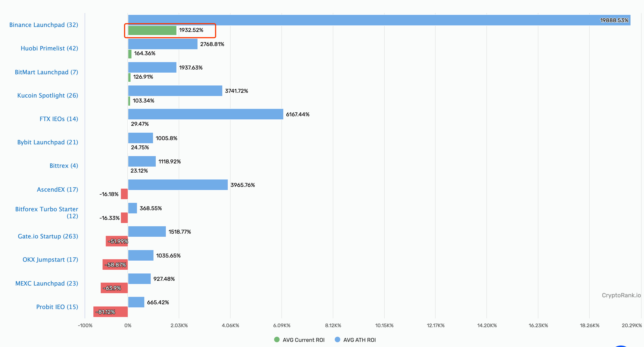Screen dimensions: 644x347
Task: Click Huobi Primelist's blue ATH ROI bar
Action: (163, 44)
